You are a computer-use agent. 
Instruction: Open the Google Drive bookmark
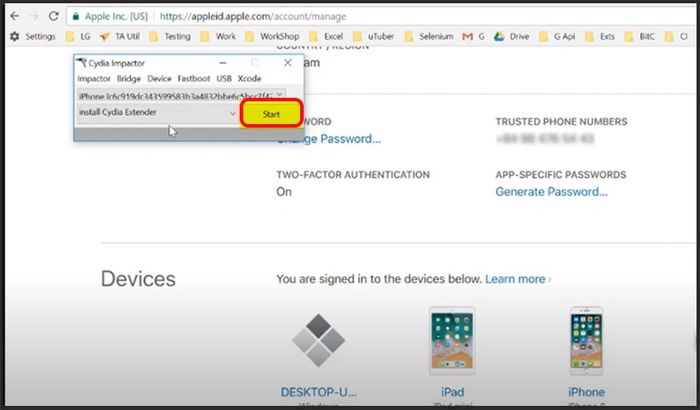point(512,36)
